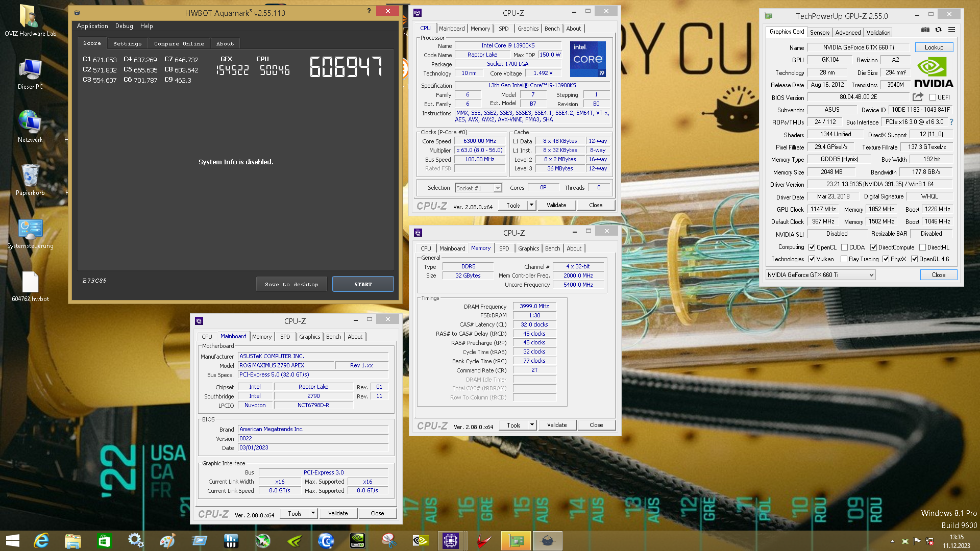Toggle the DirectCompute checkbox
Viewport: 980px width, 551px height.
point(873,247)
